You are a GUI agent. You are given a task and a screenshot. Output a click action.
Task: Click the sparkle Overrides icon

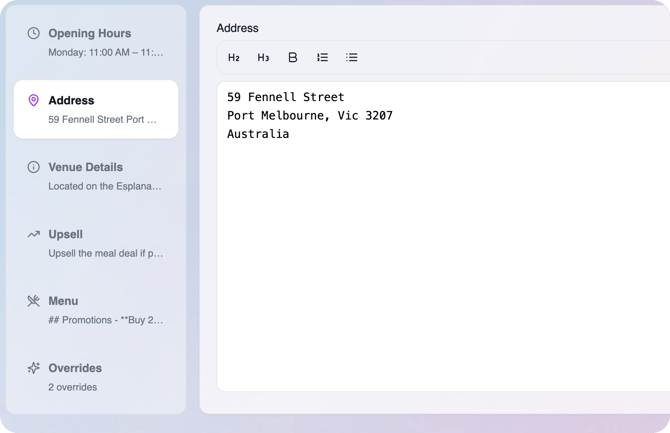pyautogui.click(x=33, y=368)
